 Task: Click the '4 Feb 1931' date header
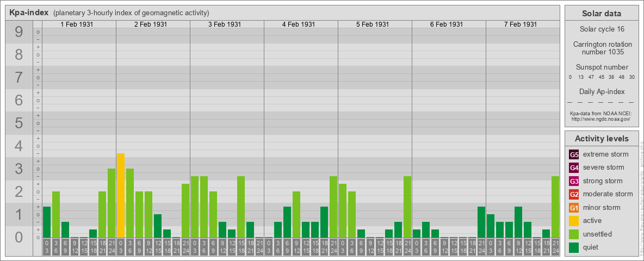299,24
